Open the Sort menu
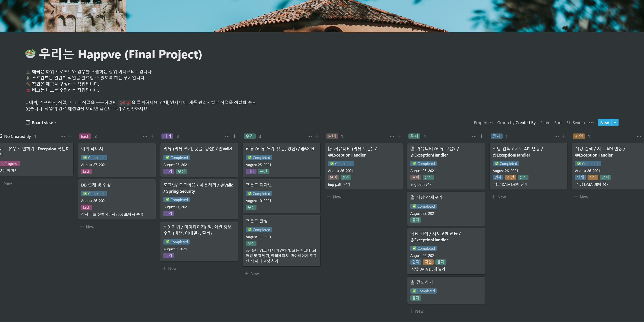 tap(558, 123)
